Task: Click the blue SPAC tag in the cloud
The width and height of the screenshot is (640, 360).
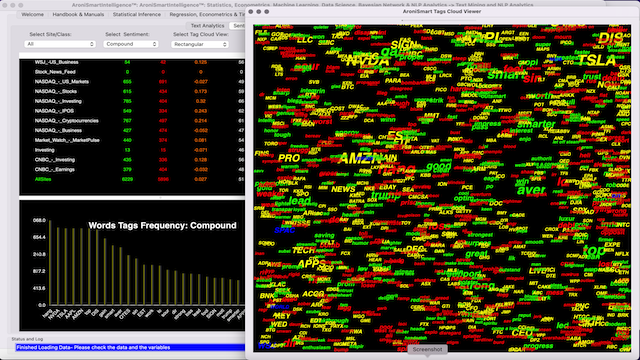Action: click(284, 230)
